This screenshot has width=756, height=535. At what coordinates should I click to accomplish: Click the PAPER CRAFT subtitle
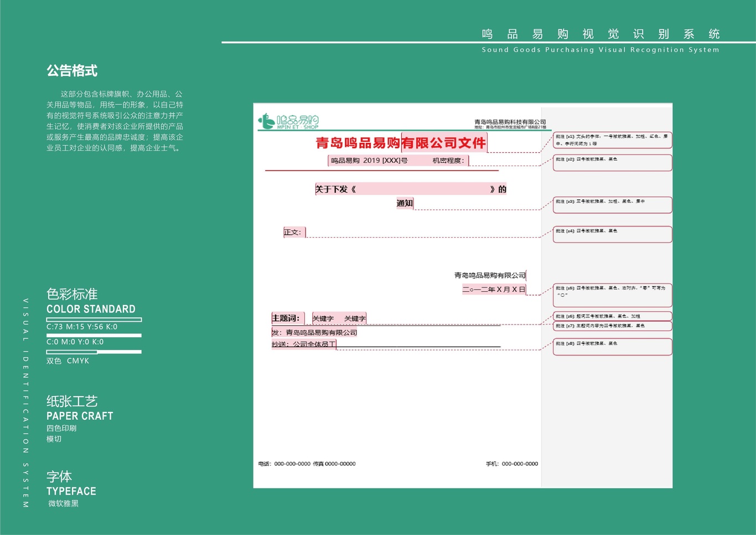tap(80, 416)
